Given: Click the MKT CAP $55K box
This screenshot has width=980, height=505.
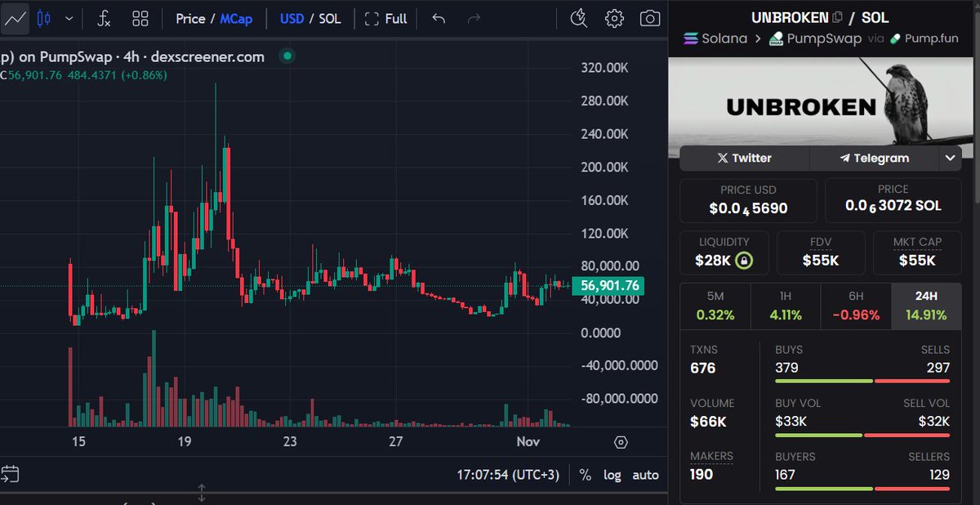Looking at the screenshot, I should (917, 252).
